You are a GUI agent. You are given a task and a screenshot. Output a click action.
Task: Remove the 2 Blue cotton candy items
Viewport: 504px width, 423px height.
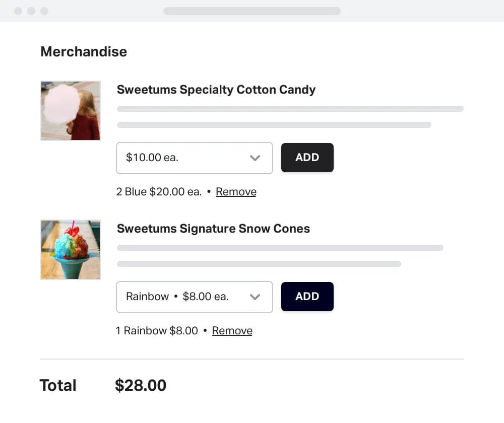coord(236,191)
